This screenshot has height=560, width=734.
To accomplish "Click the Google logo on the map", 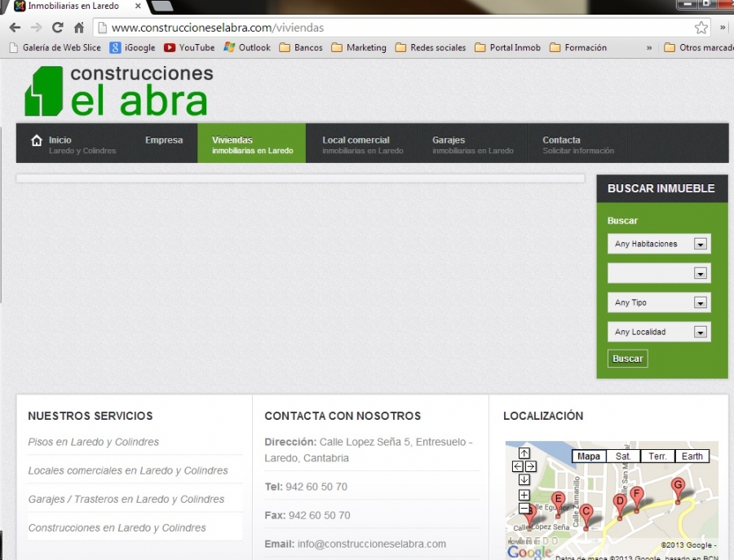I will (529, 552).
